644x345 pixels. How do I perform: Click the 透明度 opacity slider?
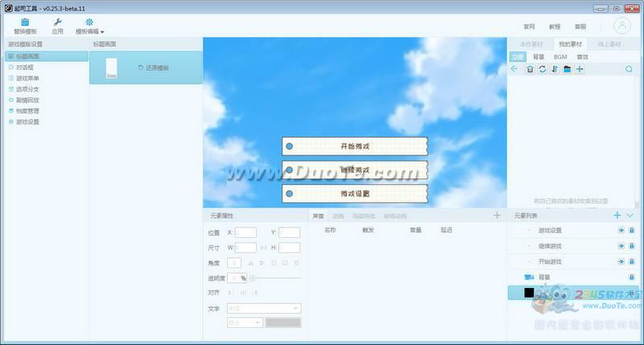coord(275,278)
